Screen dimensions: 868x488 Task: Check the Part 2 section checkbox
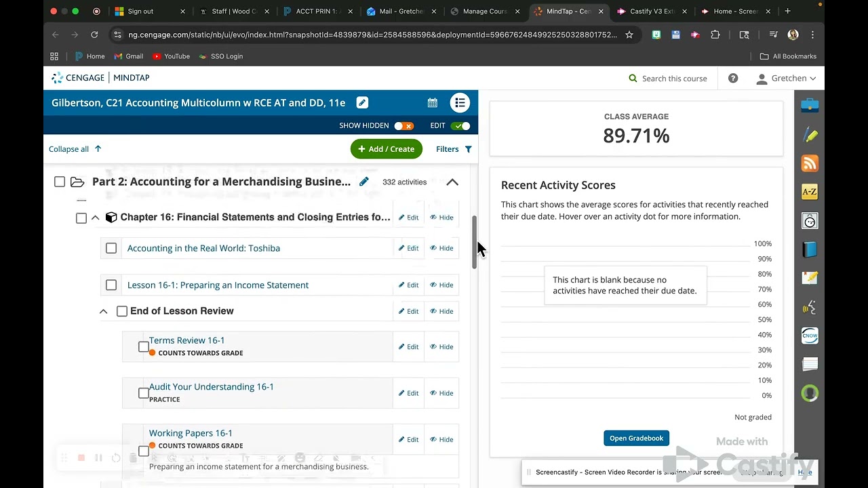click(60, 182)
